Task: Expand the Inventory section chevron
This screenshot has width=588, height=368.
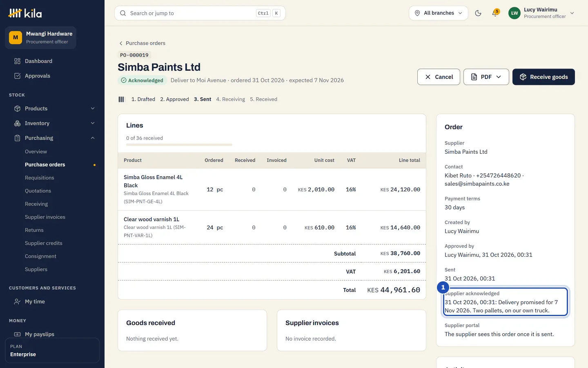Action: pos(93,123)
